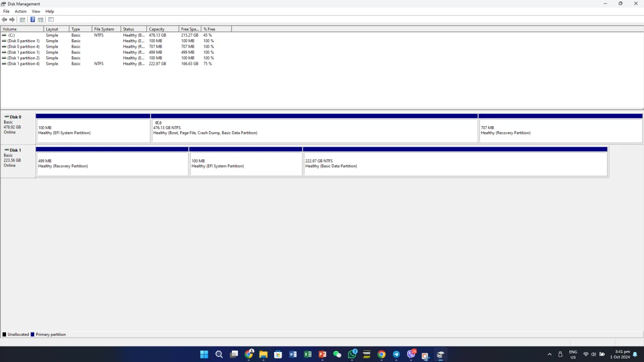Switch to PowerPoint on the taskbar
This screenshot has width=644, height=362.
[323, 354]
